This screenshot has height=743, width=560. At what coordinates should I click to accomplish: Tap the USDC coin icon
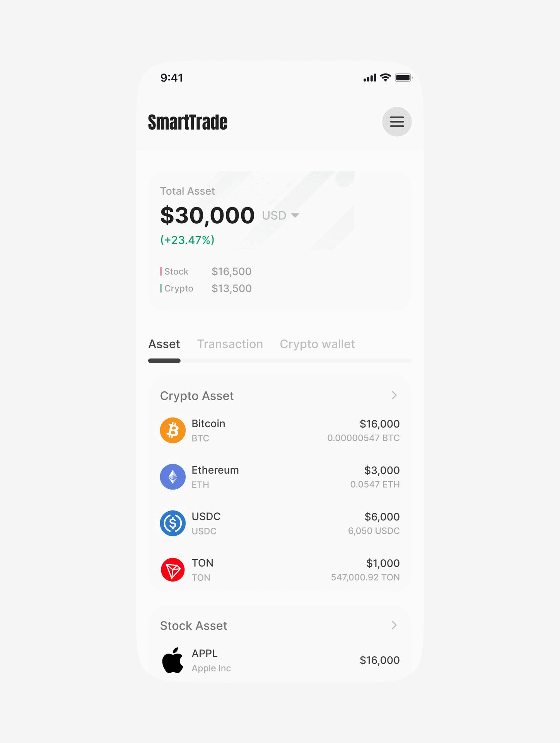pyautogui.click(x=173, y=523)
